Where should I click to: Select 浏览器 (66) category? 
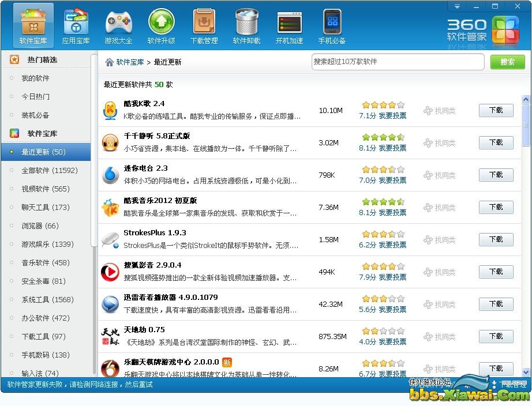click(40, 225)
